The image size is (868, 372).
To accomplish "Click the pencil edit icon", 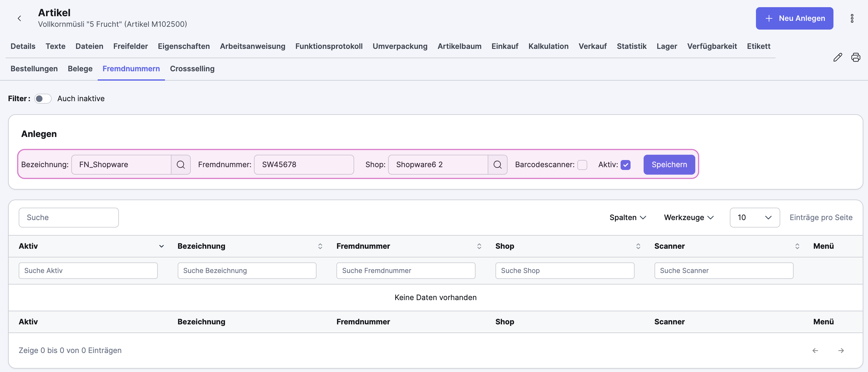I will pos(837,57).
